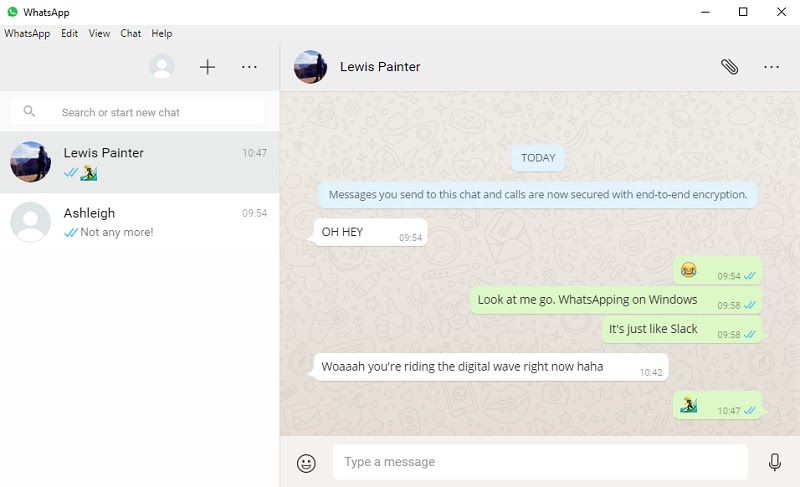The image size is (800, 487).
Task: Click the microphone voice message icon
Action: coord(774,462)
